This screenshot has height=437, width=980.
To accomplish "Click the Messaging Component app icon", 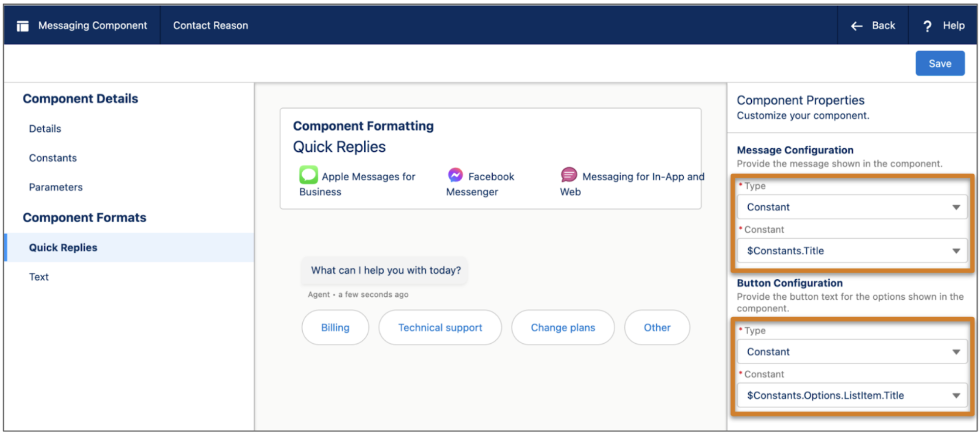I will click(23, 25).
